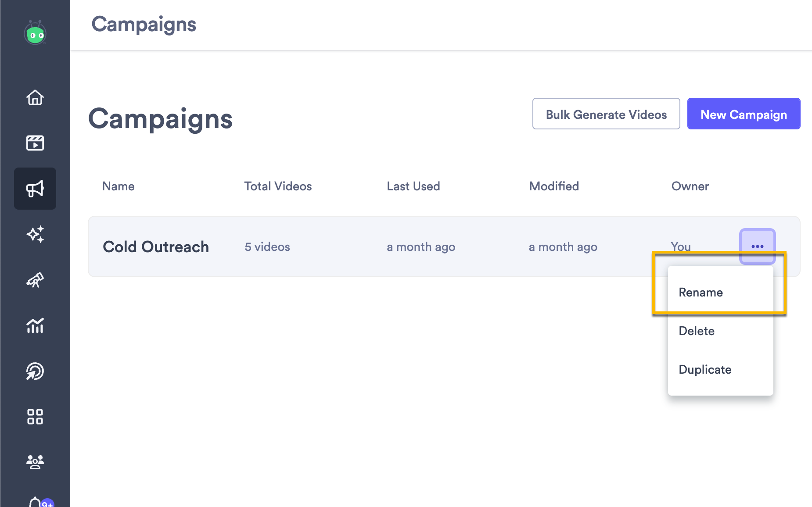
Task: Pick Duplicate from the context menu
Action: point(705,369)
